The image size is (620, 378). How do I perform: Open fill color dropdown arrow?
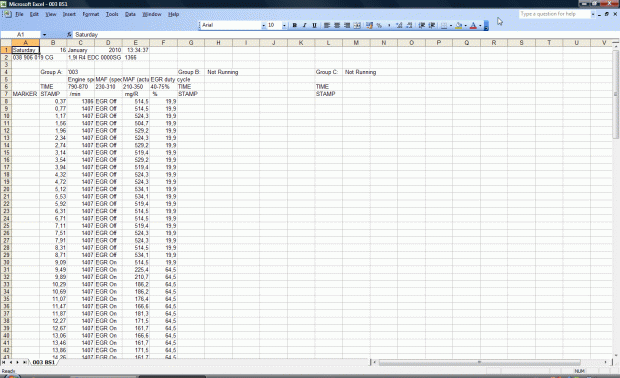tap(465, 25)
